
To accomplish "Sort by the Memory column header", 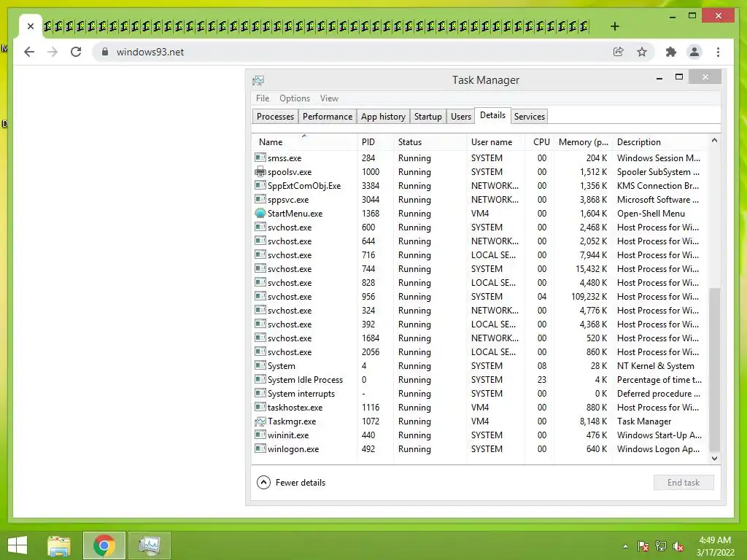I will [x=583, y=142].
